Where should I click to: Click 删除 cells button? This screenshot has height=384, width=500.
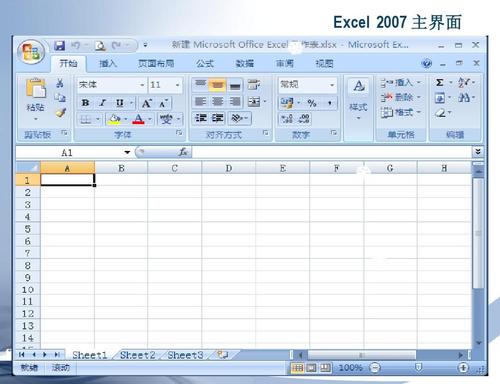click(x=401, y=97)
